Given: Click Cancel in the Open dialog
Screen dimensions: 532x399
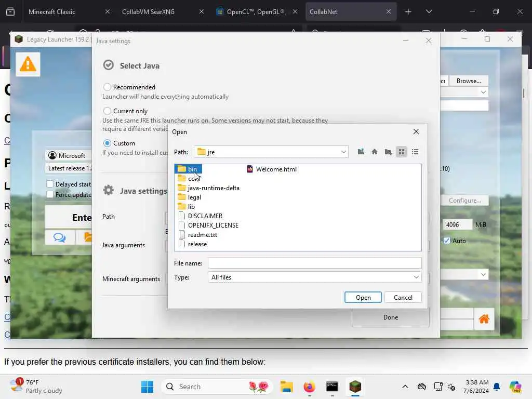Looking at the screenshot, I should (x=403, y=297).
